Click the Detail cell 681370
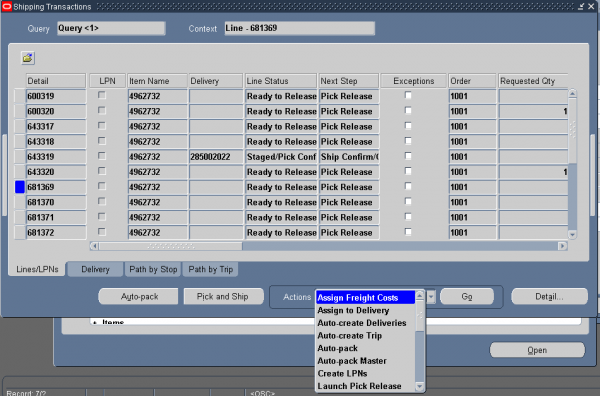Viewport: 600px width, 396px height. 56,202
